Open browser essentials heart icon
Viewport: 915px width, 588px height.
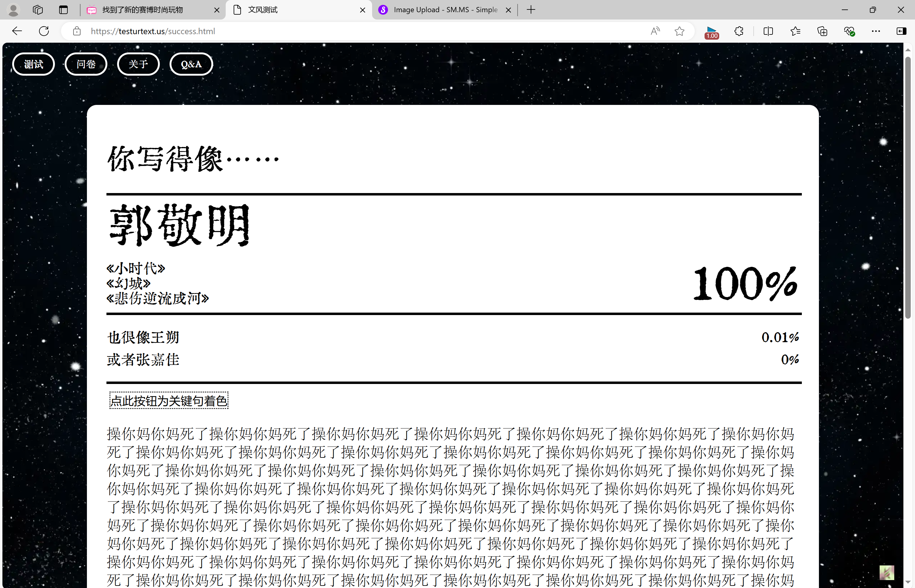tap(849, 31)
